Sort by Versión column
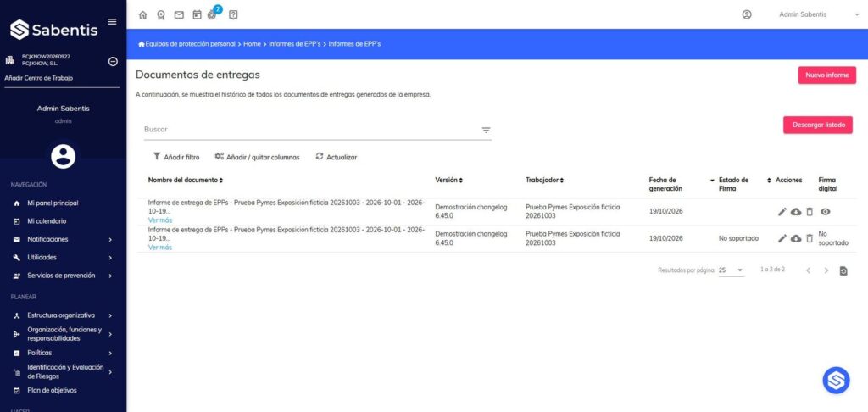Screen dimensions: 868x412 tap(449, 180)
